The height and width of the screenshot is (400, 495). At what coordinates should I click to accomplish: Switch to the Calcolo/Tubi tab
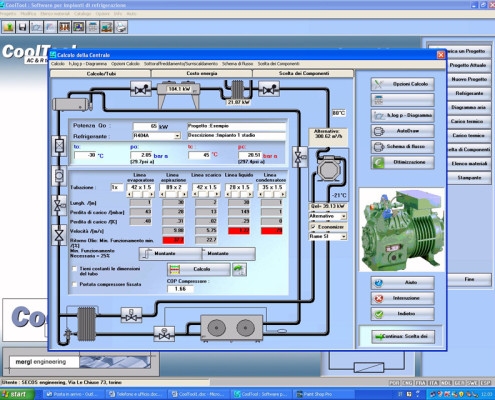(100, 73)
